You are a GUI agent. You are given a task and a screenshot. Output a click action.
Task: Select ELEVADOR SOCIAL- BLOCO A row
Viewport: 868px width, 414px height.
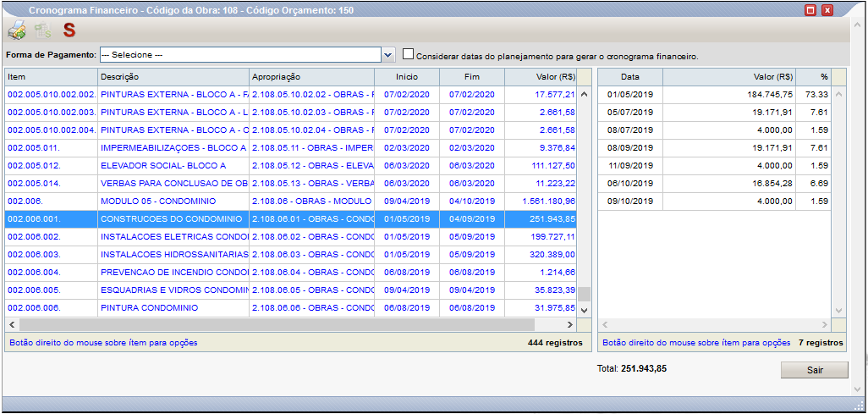[x=291, y=166]
